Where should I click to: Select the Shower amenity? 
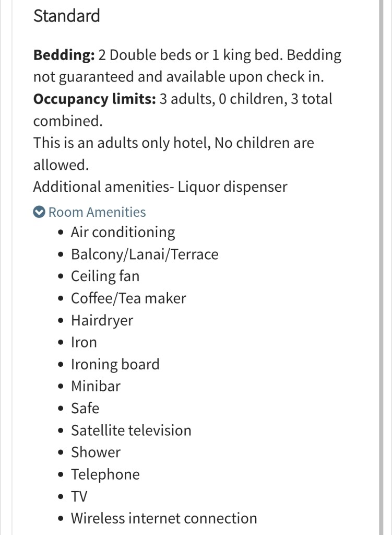pyautogui.click(x=96, y=452)
